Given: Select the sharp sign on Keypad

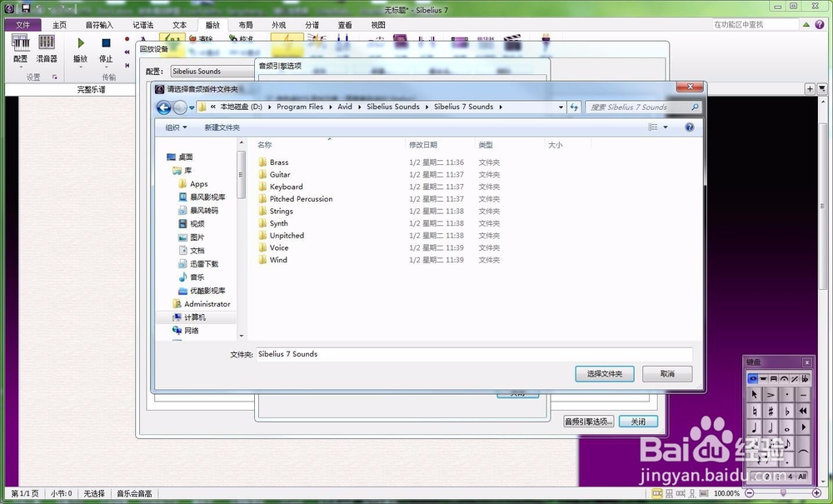Looking at the screenshot, I should click(771, 411).
